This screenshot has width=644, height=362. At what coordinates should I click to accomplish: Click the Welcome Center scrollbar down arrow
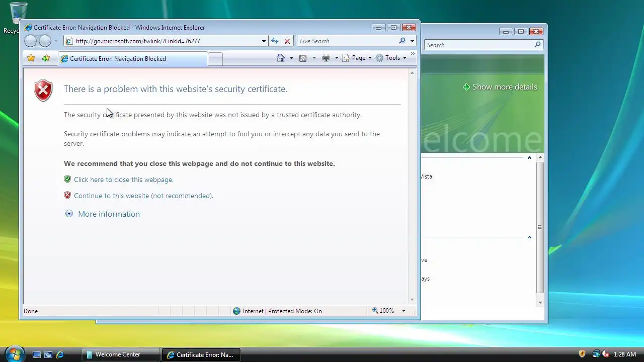[x=540, y=303]
